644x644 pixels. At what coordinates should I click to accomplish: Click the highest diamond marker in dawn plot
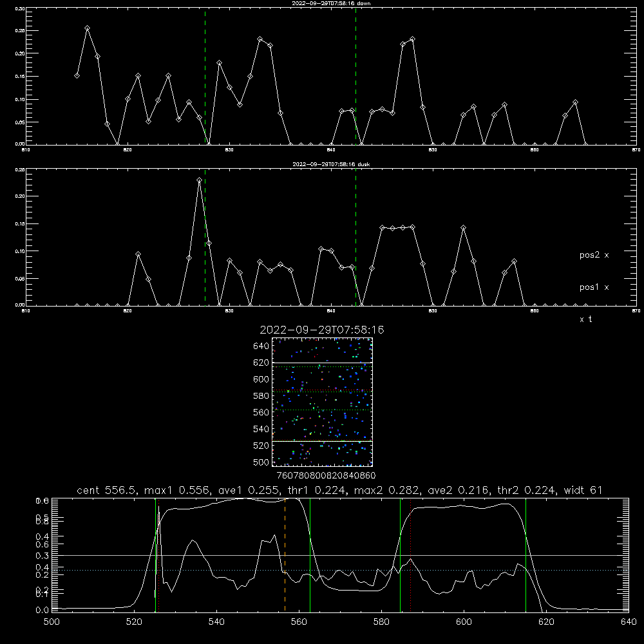click(87, 28)
